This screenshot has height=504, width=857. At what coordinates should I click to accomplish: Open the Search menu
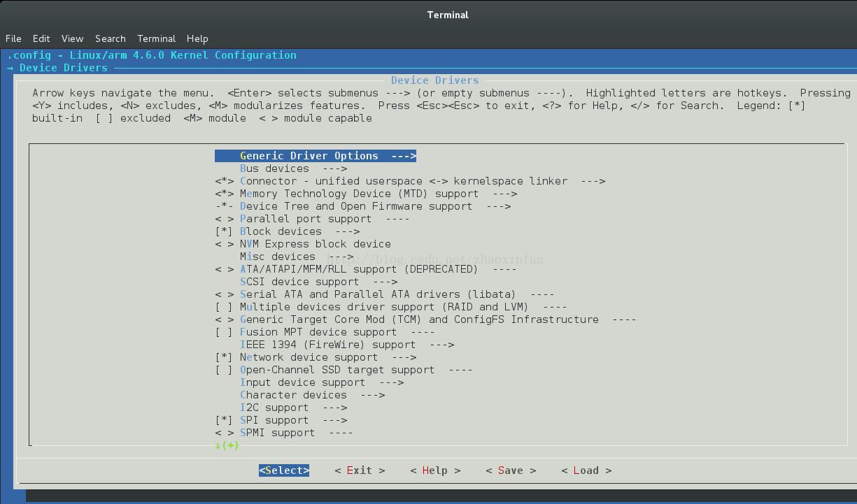point(111,38)
